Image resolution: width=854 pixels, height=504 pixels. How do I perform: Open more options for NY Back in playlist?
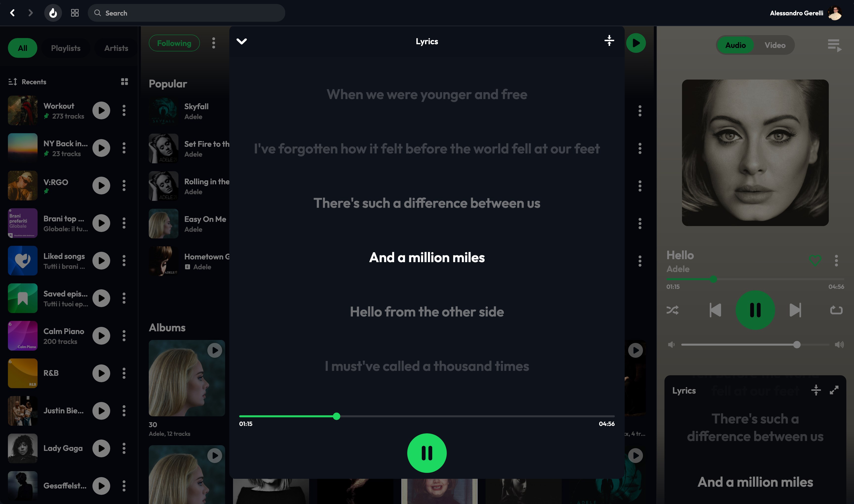[x=124, y=148]
